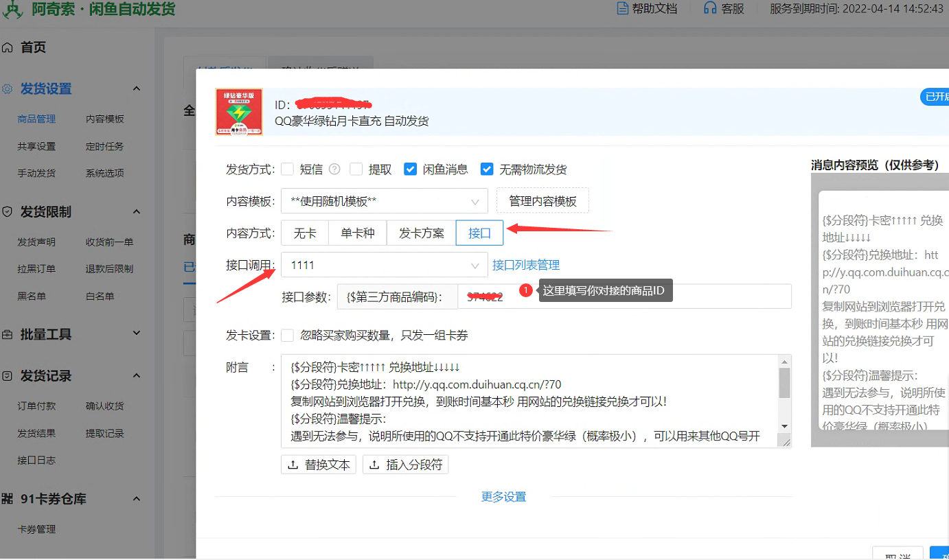The width and height of the screenshot is (949, 560).
Task: Click the 附言 scrollbar up arrow
Action: coord(785,361)
